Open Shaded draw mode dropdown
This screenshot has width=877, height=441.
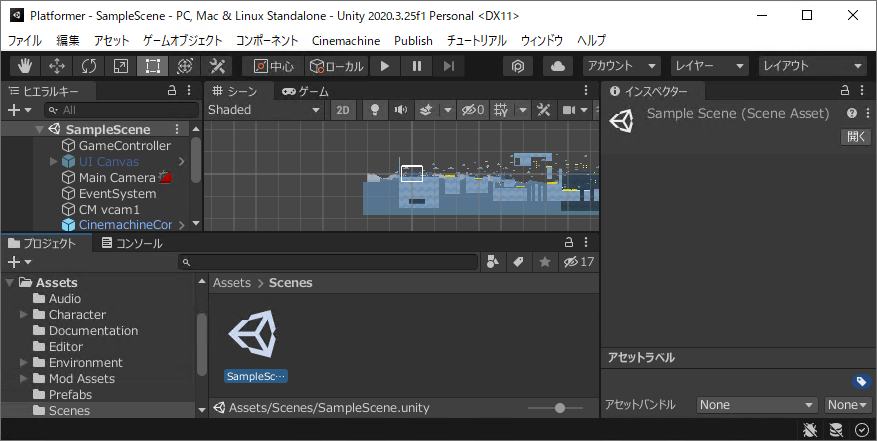click(x=264, y=110)
